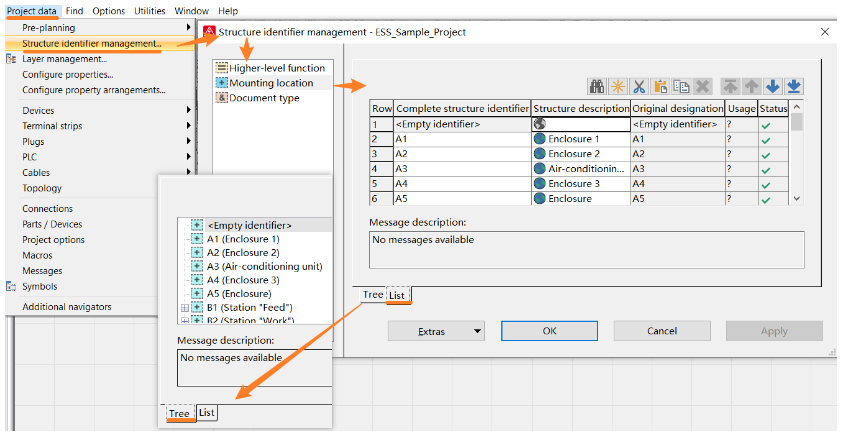841x435 pixels.
Task: Click the gray Move up arrow icon
Action: click(x=751, y=86)
